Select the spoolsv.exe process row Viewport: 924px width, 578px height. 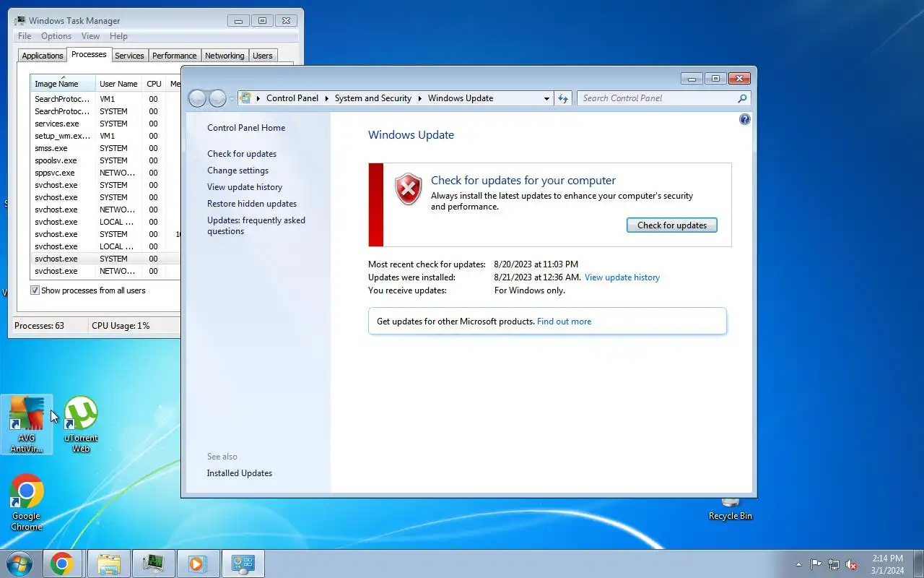[x=105, y=160]
